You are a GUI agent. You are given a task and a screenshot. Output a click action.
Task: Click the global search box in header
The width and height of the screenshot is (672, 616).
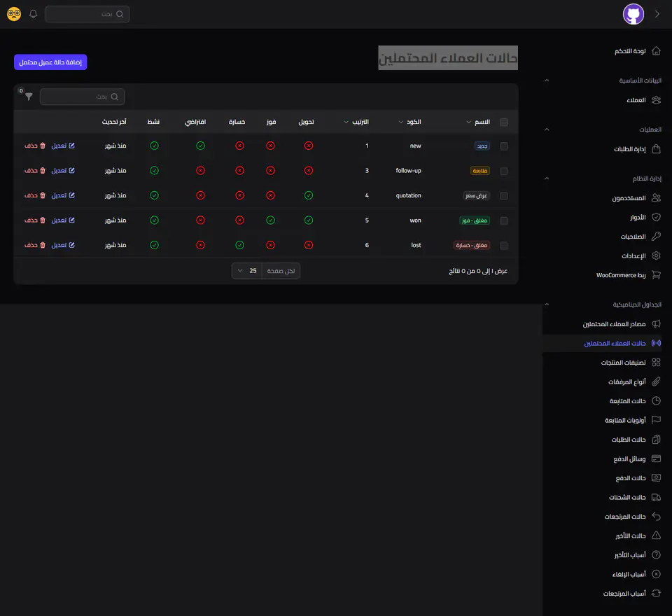(87, 14)
